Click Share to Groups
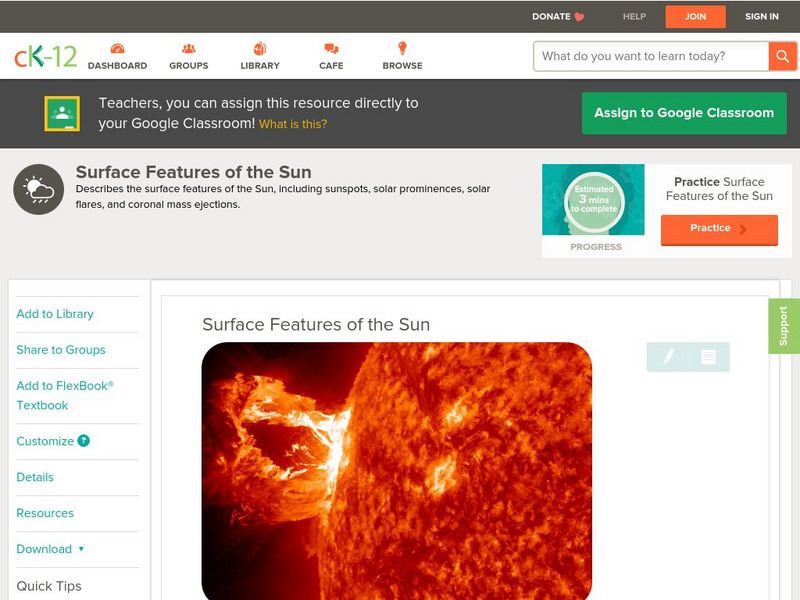 (x=61, y=350)
